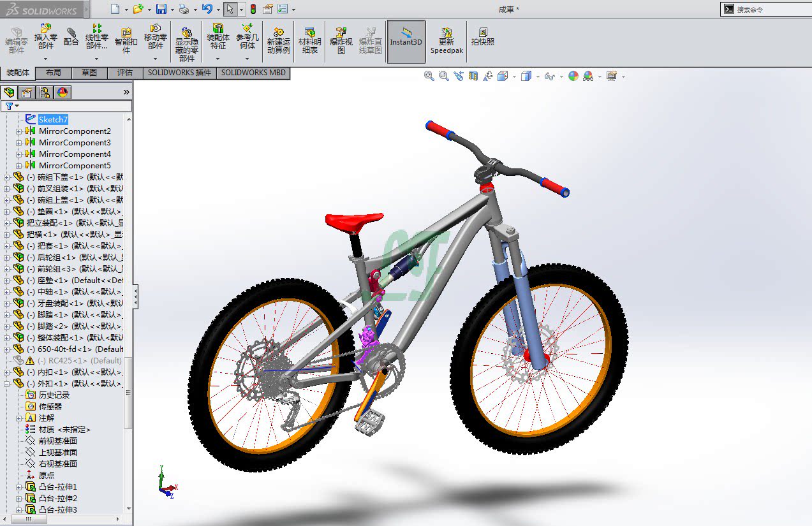Click the Mate (配合) paperclip tool

(71, 36)
